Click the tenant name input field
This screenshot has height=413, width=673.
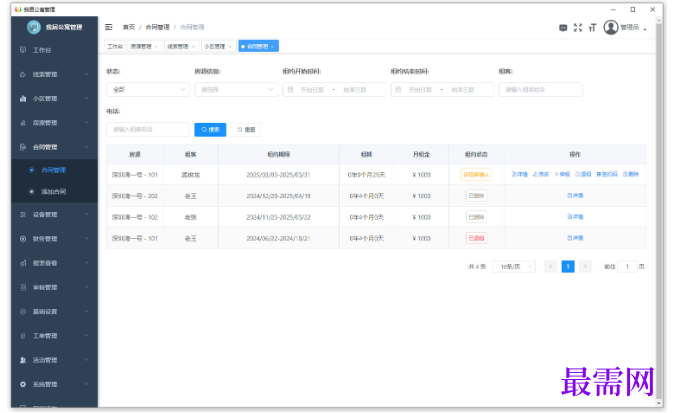[x=540, y=90]
